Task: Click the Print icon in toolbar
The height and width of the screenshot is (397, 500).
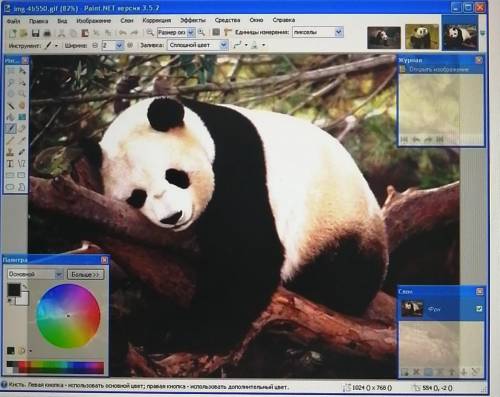Action: 47,33
